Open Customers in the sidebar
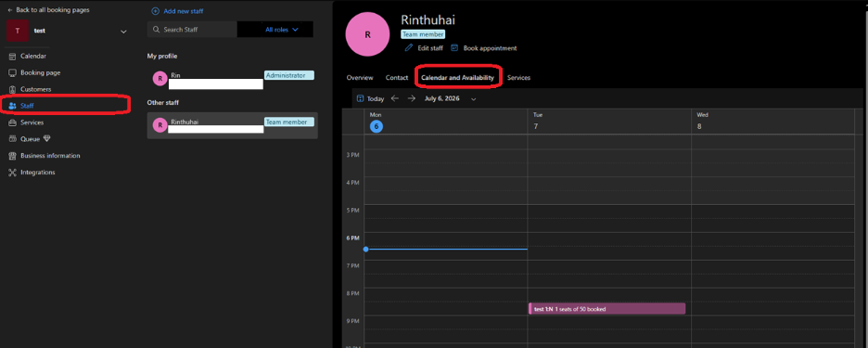Screen dimensions: 868x348 click(36, 89)
